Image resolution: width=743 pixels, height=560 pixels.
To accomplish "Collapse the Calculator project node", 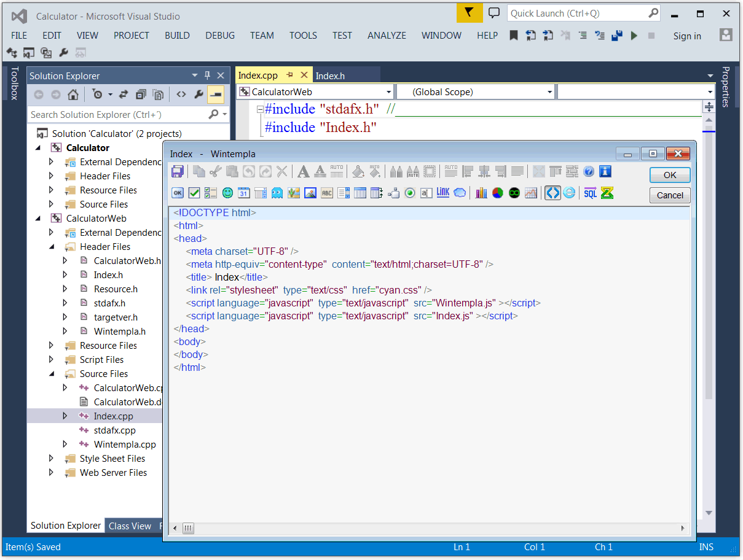I will [39, 148].
